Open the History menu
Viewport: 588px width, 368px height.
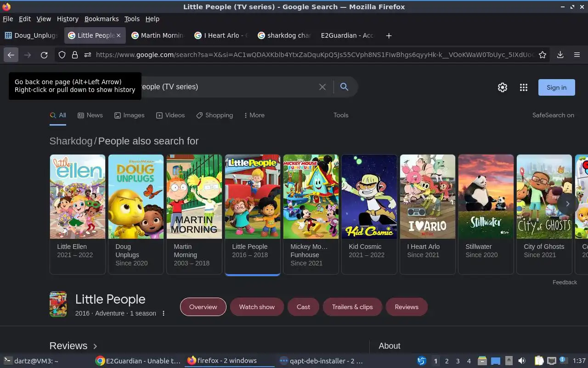pos(68,19)
